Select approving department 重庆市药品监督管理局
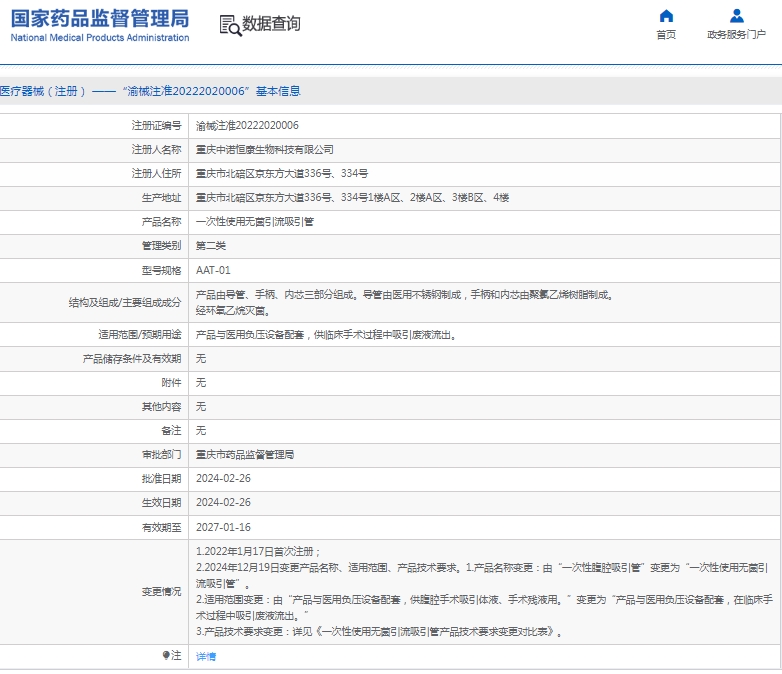 (x=245, y=454)
